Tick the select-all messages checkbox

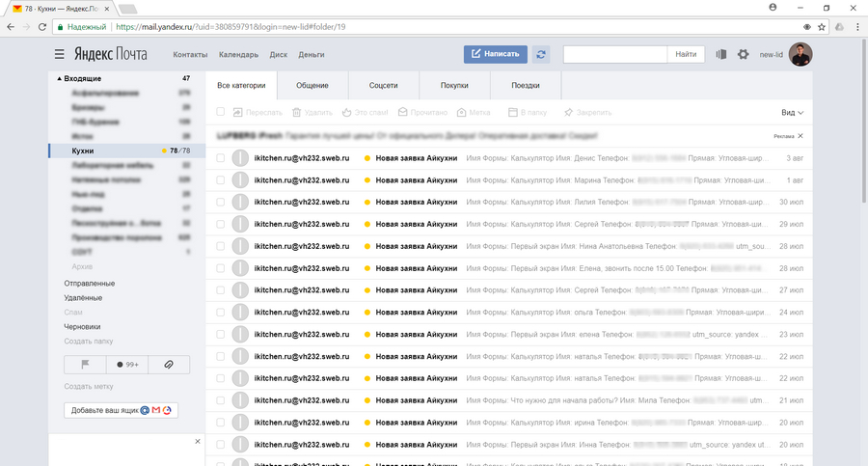pos(221,113)
